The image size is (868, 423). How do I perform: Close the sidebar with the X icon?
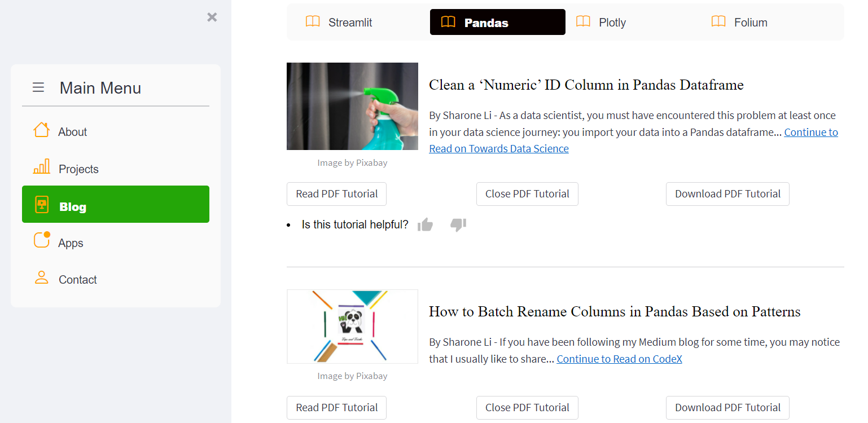click(x=212, y=17)
